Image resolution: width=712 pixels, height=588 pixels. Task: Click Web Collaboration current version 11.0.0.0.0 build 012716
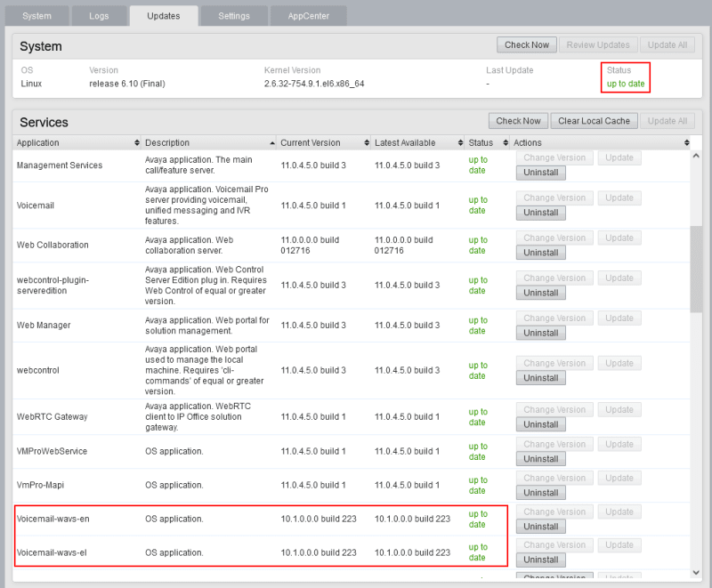click(310, 245)
